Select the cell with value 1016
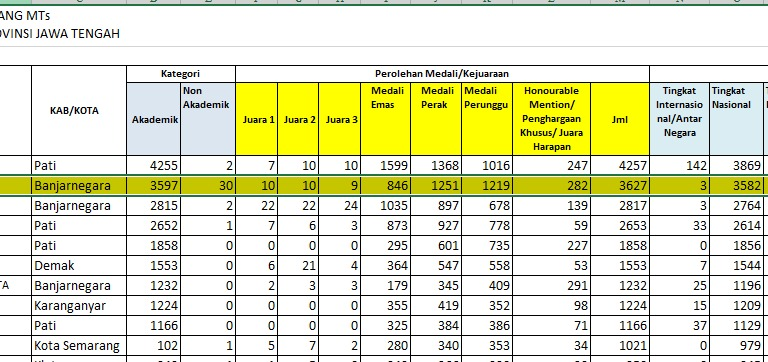This screenshot has width=768, height=362. click(x=487, y=166)
